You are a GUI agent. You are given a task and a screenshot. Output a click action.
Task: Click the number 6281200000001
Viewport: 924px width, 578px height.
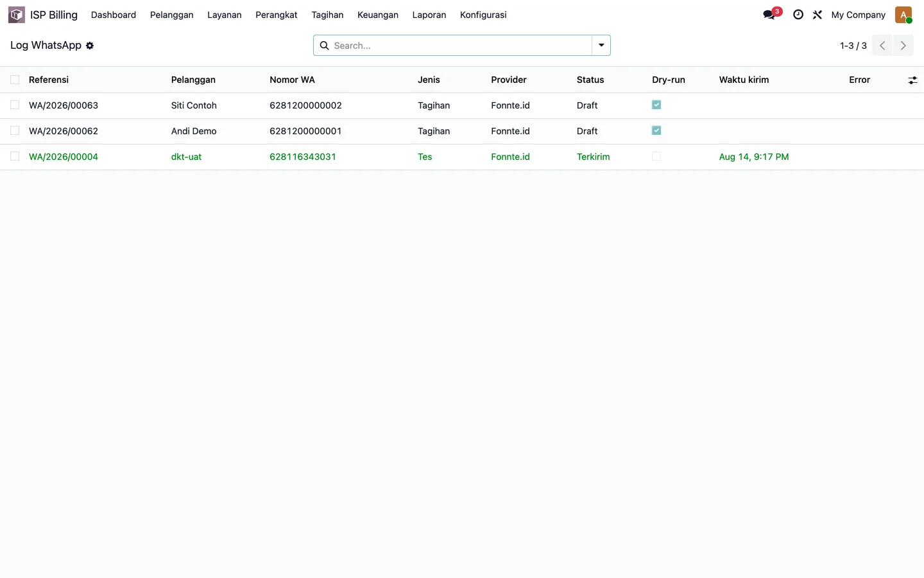(305, 131)
